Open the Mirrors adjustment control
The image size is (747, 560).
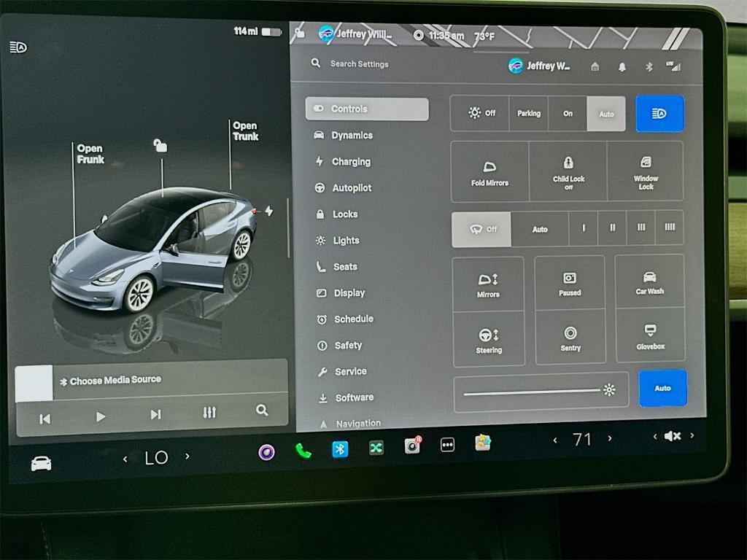[x=489, y=283]
